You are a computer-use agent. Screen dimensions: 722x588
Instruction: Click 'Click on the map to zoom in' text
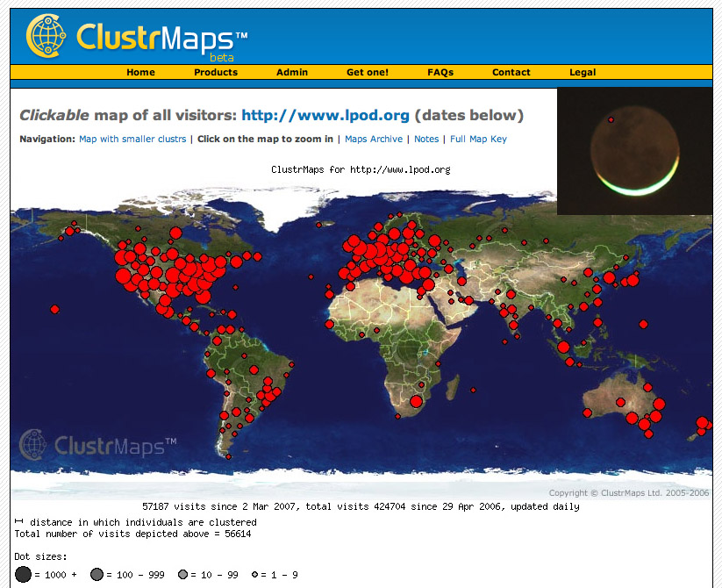(x=265, y=139)
